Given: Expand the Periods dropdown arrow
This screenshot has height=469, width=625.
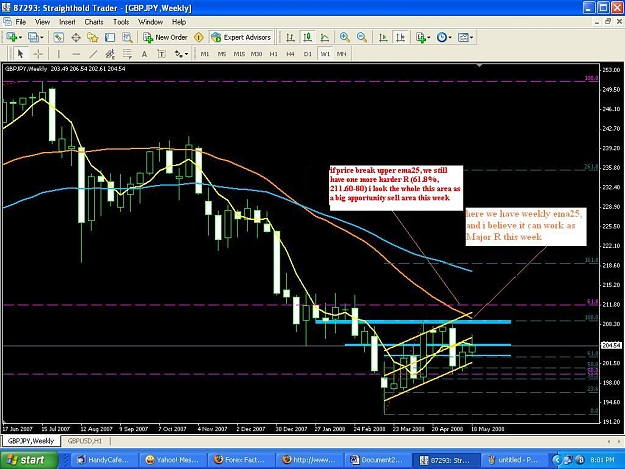Looking at the screenshot, I should tap(450, 38).
